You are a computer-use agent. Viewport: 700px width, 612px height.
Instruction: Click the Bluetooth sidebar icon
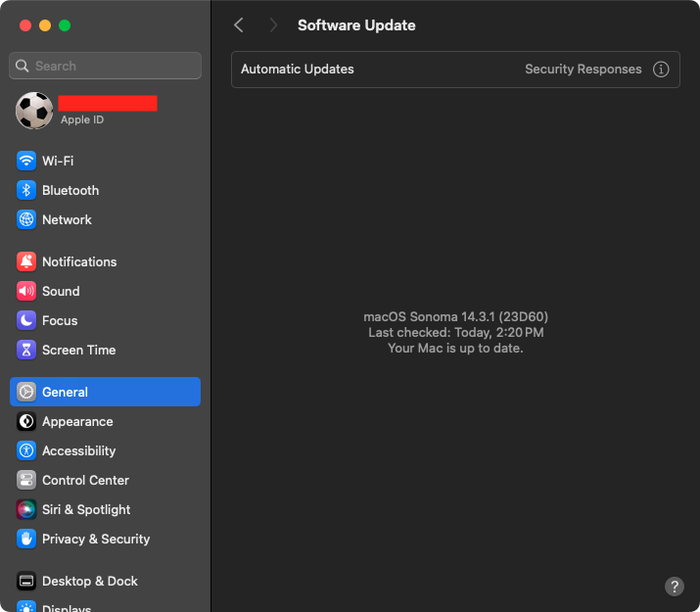tap(26, 190)
